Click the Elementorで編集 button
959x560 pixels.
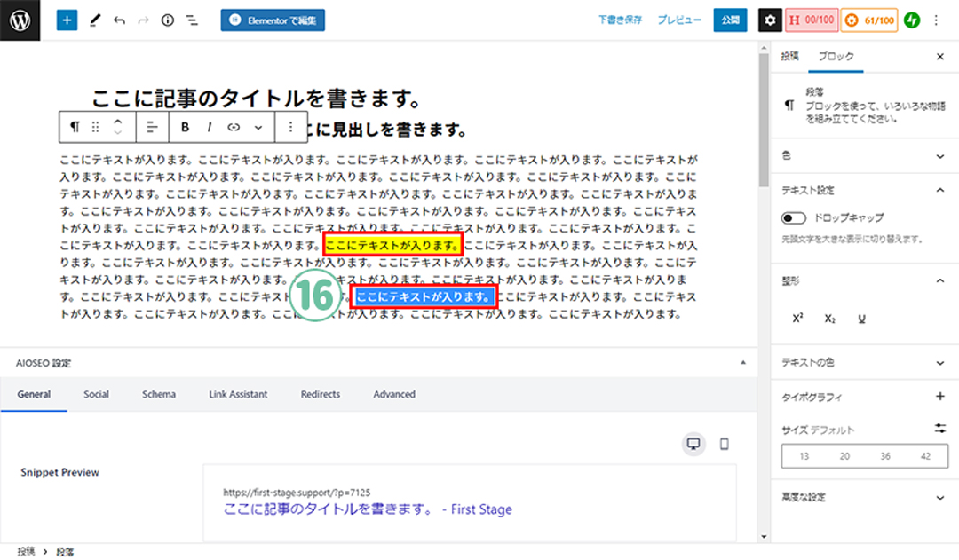tap(273, 20)
